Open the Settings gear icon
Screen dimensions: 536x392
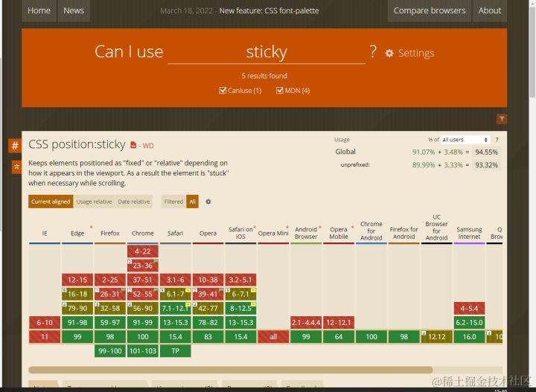point(389,54)
